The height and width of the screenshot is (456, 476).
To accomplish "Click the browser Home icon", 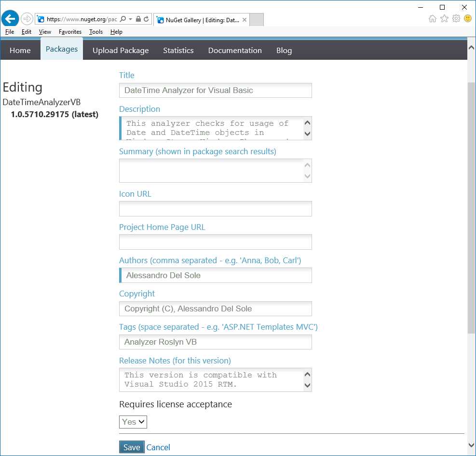I will [x=433, y=19].
